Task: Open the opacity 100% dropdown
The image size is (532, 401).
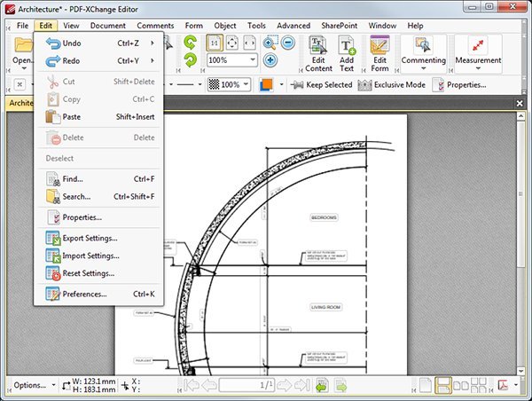Action: 246,83
